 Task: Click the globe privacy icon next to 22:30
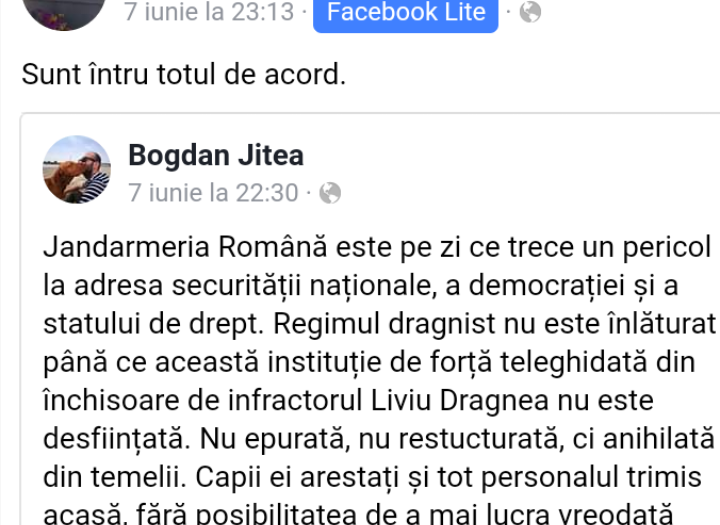click(x=330, y=192)
